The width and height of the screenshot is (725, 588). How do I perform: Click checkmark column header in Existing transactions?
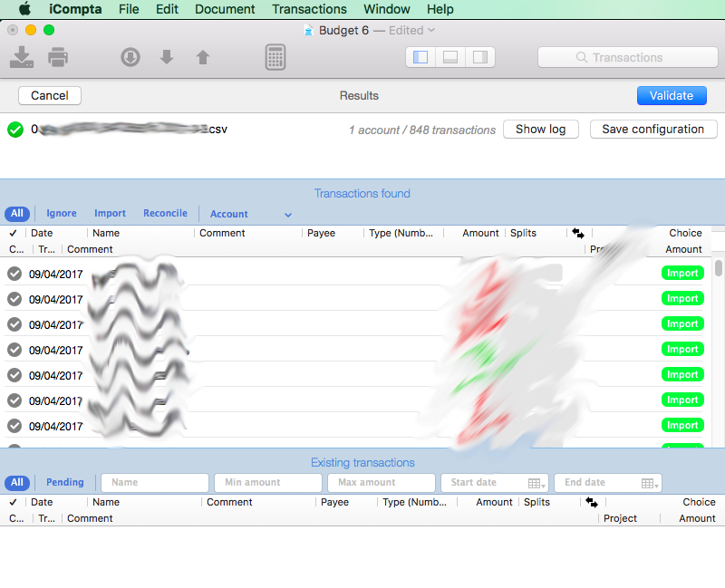[13, 502]
